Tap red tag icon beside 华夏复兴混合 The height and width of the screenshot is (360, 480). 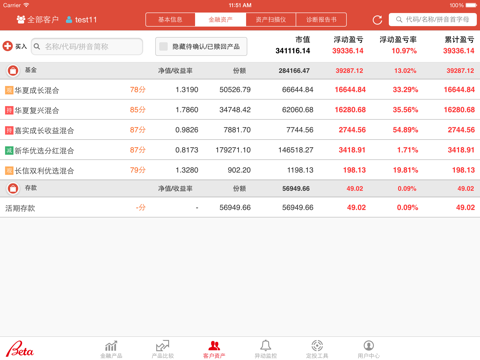(9, 110)
